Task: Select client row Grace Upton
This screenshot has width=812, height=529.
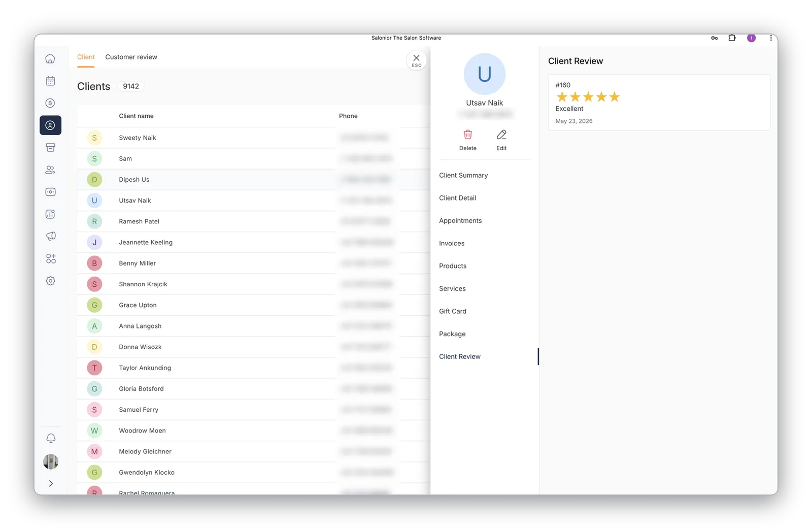Action: [254, 305]
